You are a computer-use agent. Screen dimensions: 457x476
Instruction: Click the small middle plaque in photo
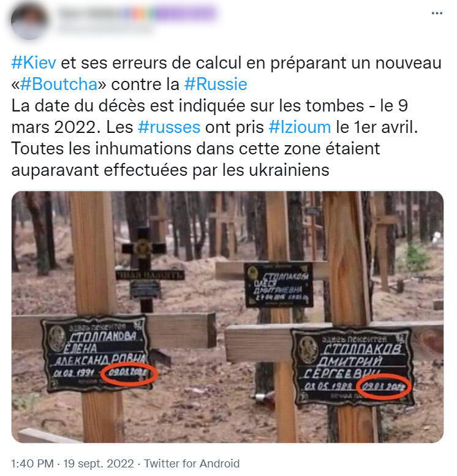pyautogui.click(x=279, y=284)
